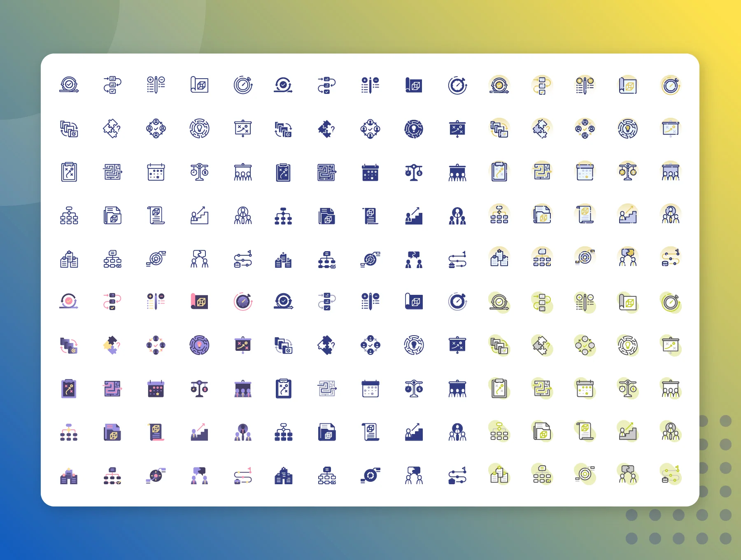Click the pink-accent sprint cycle icon
This screenshot has width=741, height=560.
click(69, 301)
